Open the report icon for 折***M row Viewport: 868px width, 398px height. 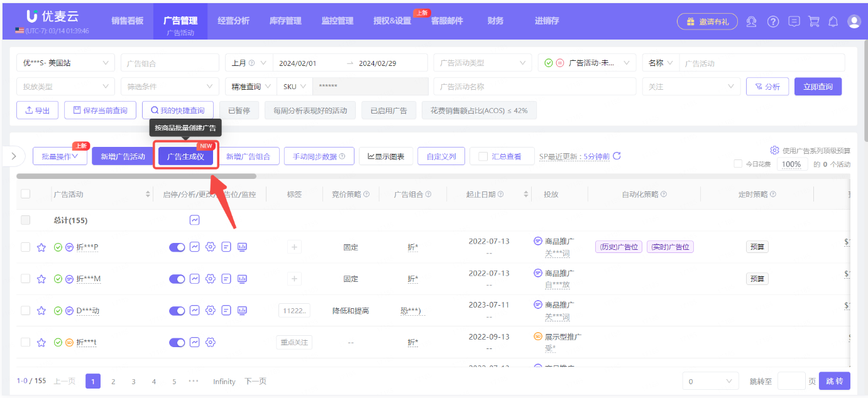coord(226,278)
